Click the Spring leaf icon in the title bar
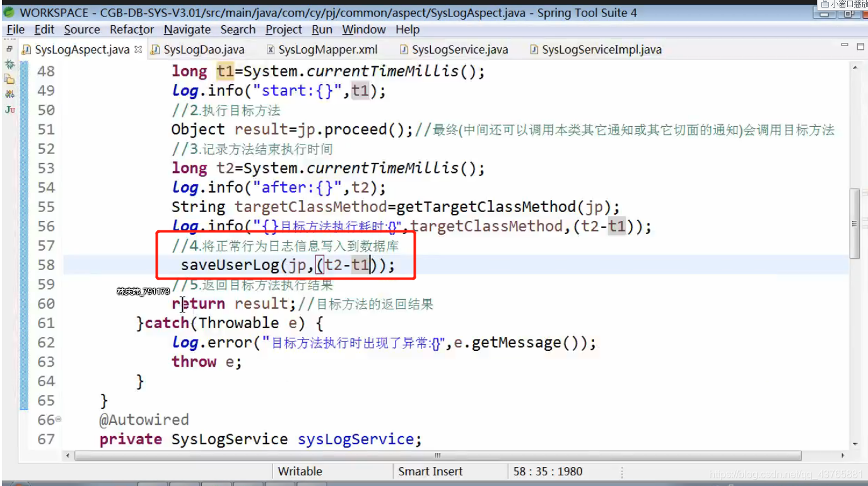This screenshot has width=868, height=486. (9, 12)
